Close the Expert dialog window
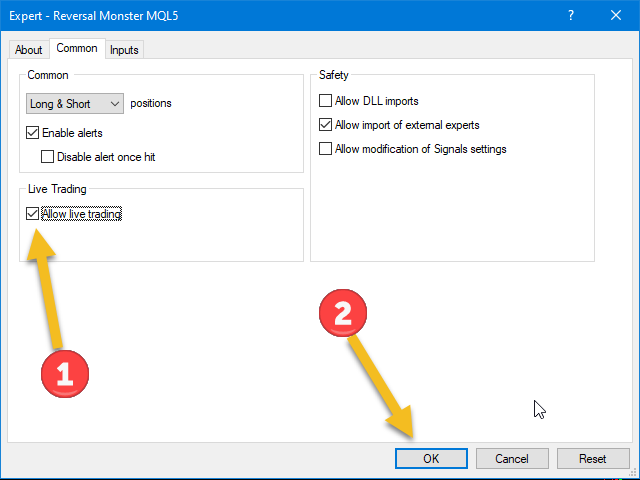The width and height of the screenshot is (640, 480). point(616,16)
